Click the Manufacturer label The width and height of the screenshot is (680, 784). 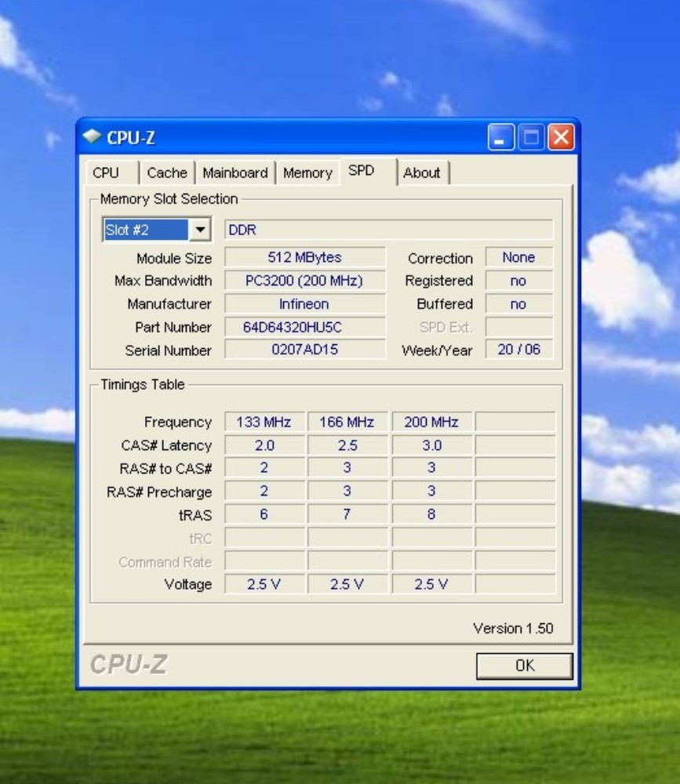(x=169, y=304)
